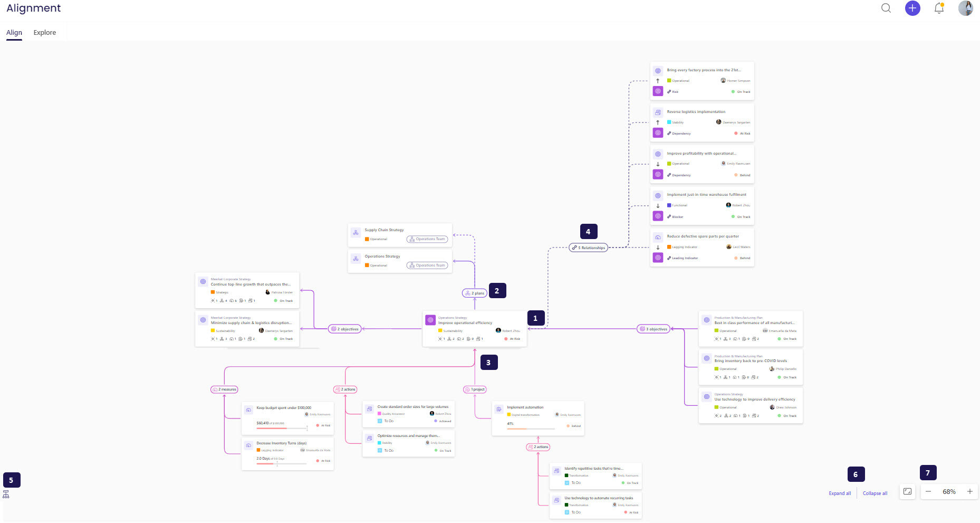The width and height of the screenshot is (980, 523).
Task: Select the Align tab
Action: click(x=14, y=32)
